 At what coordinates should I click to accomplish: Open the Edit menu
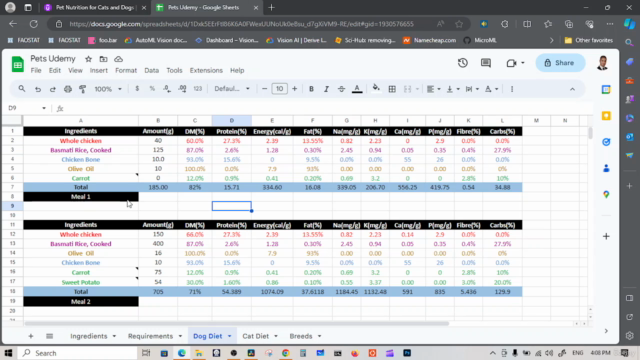point(55,70)
